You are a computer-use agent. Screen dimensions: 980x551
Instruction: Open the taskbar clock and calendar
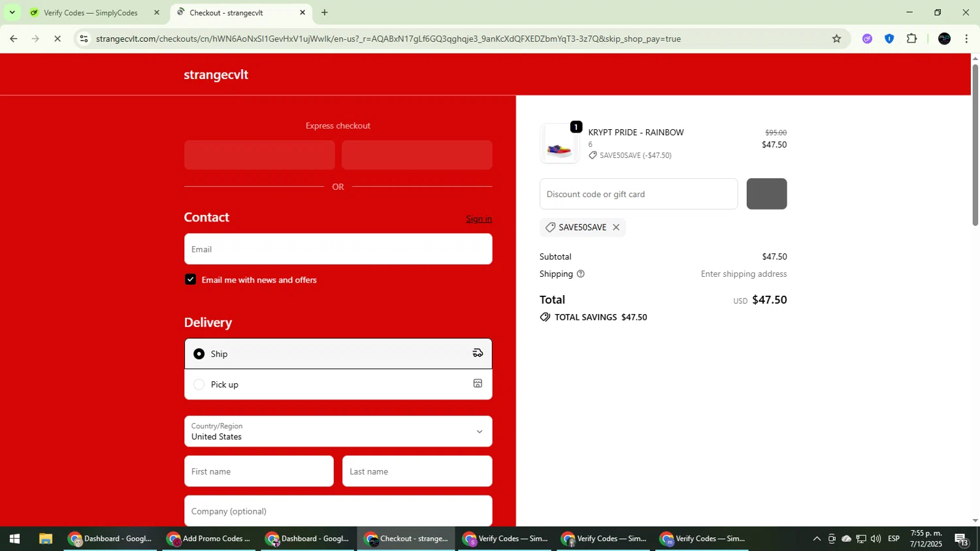(926, 539)
